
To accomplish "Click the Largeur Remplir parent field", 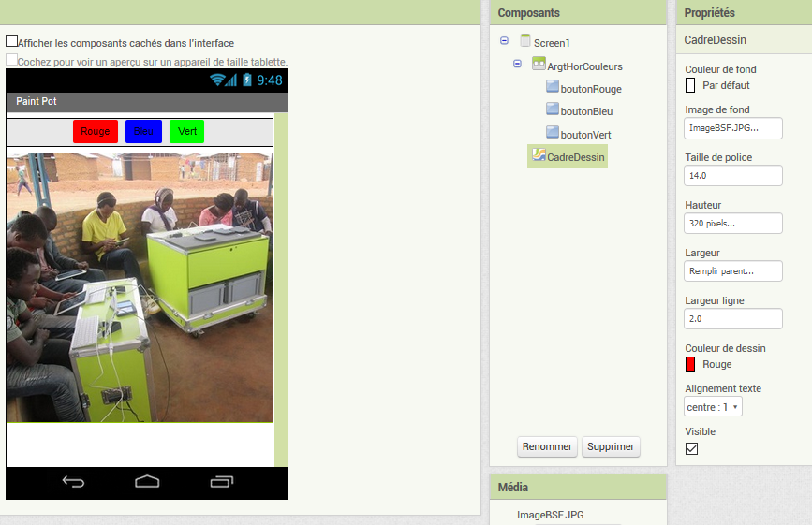I will click(x=732, y=271).
